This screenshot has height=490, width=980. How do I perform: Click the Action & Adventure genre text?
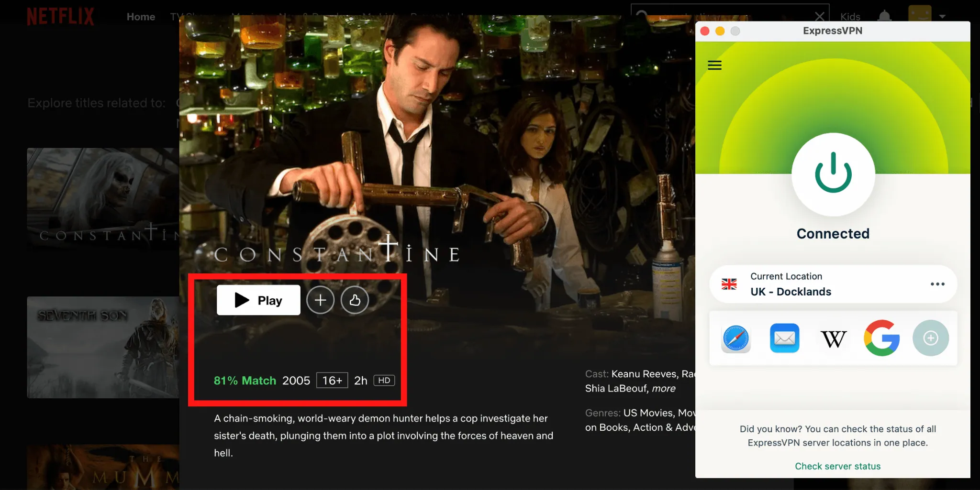click(x=664, y=427)
